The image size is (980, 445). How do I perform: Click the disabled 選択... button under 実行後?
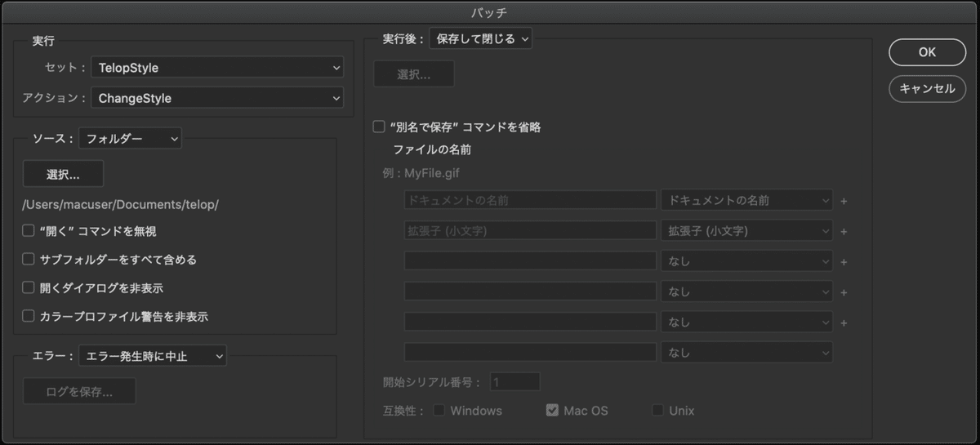tap(414, 73)
